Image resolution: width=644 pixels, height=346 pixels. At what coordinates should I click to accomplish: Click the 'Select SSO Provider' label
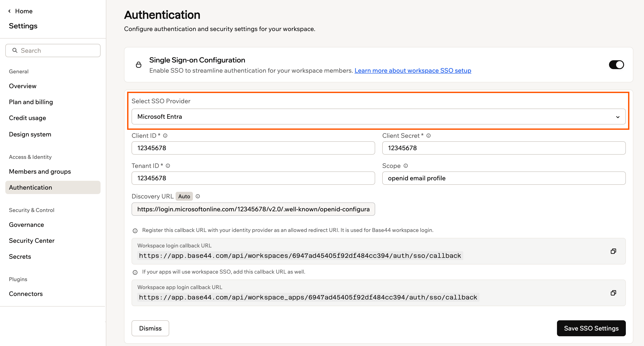tap(161, 101)
